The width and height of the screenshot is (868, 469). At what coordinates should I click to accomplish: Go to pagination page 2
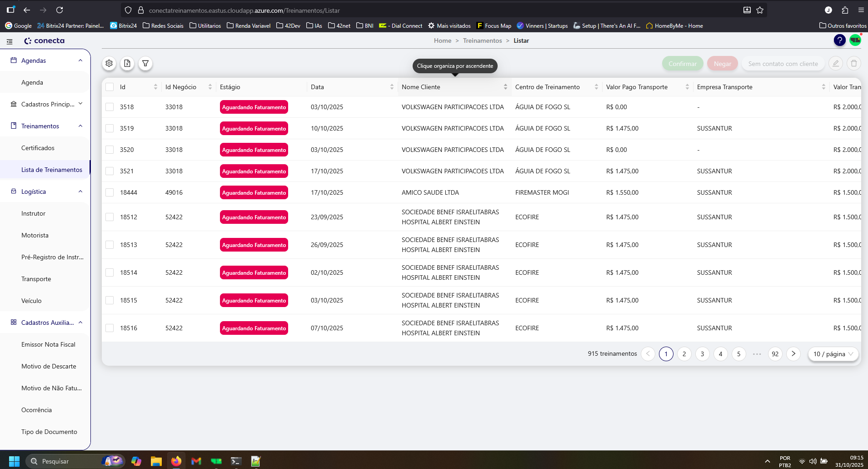click(x=684, y=354)
